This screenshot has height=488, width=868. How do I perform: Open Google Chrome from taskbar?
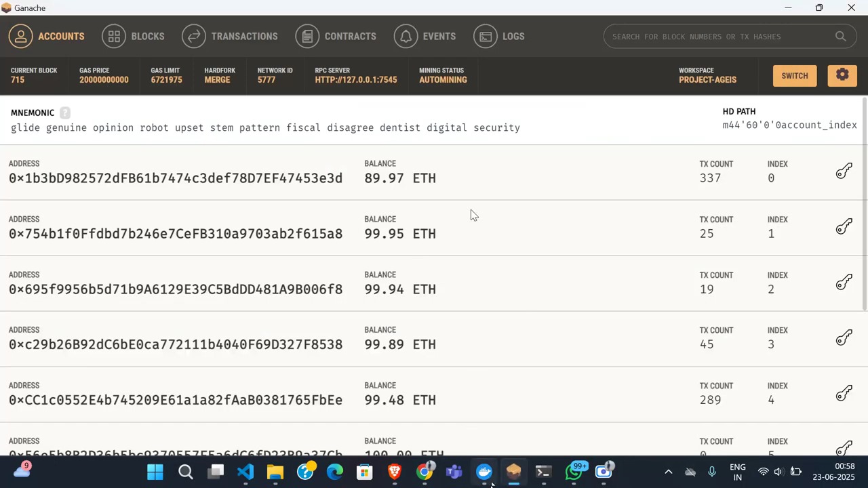tap(425, 472)
